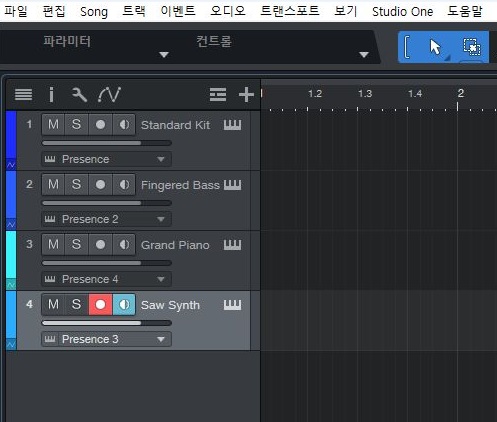Open Grand Piano instrument keyboard icon

[232, 245]
